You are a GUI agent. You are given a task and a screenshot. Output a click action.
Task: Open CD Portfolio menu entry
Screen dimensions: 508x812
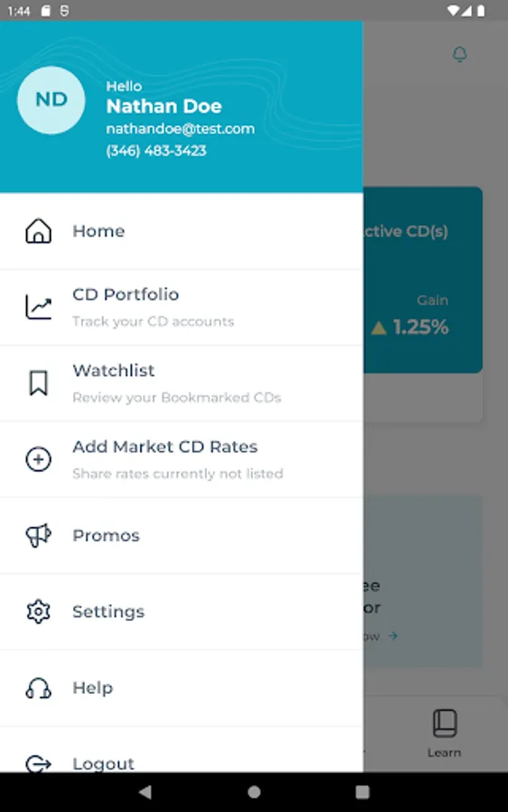point(181,307)
